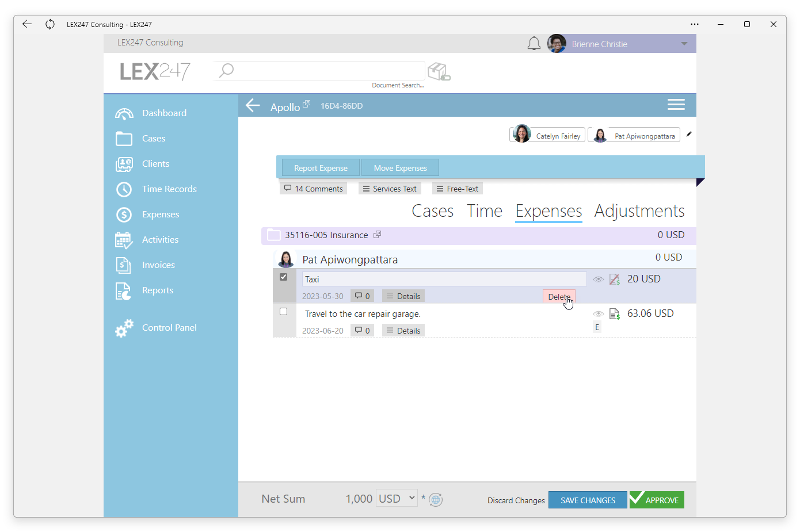
Task: Check the Travel to car repair garage checkbox
Action: (284, 312)
